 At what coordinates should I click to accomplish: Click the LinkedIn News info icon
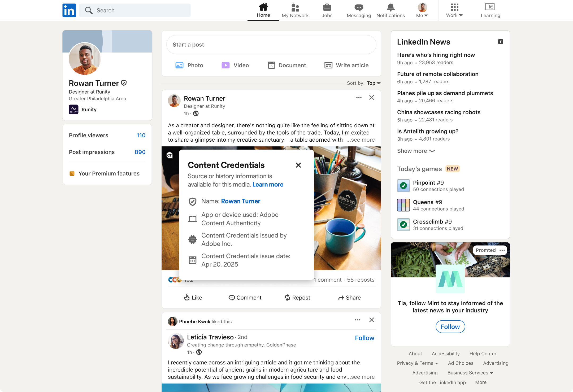coord(500,42)
